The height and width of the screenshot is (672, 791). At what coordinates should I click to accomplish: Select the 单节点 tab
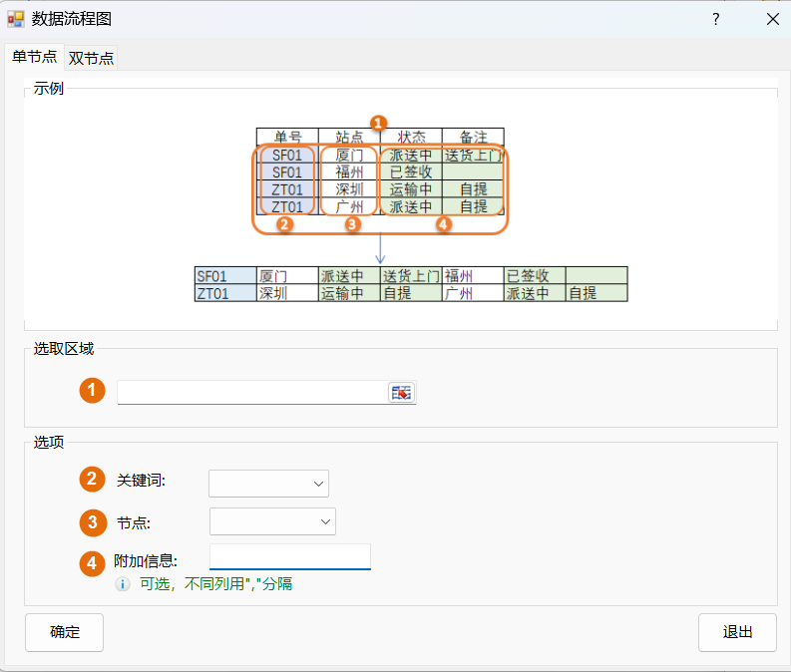click(34, 57)
